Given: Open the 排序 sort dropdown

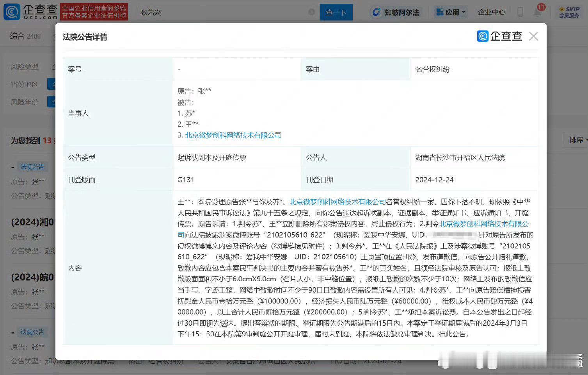Looking at the screenshot, I should coord(577,140).
